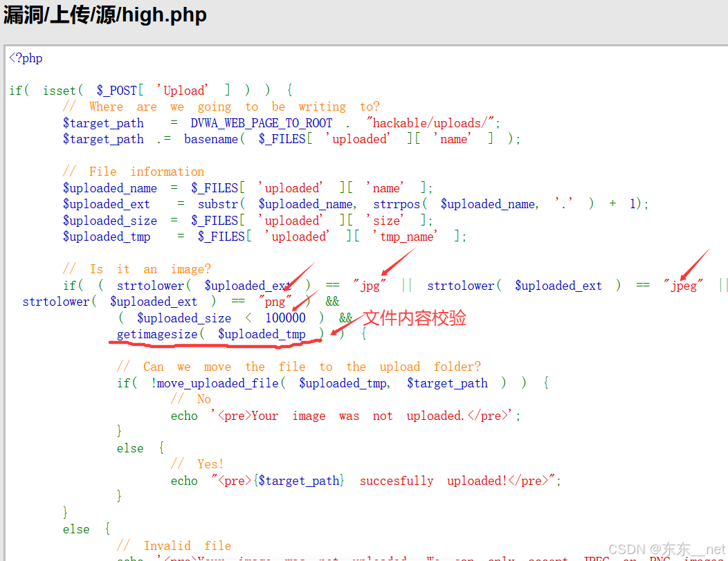Click $target_path inside the move_uploaded_file call
Image resolution: width=728 pixels, height=561 pixels.
[x=447, y=383]
